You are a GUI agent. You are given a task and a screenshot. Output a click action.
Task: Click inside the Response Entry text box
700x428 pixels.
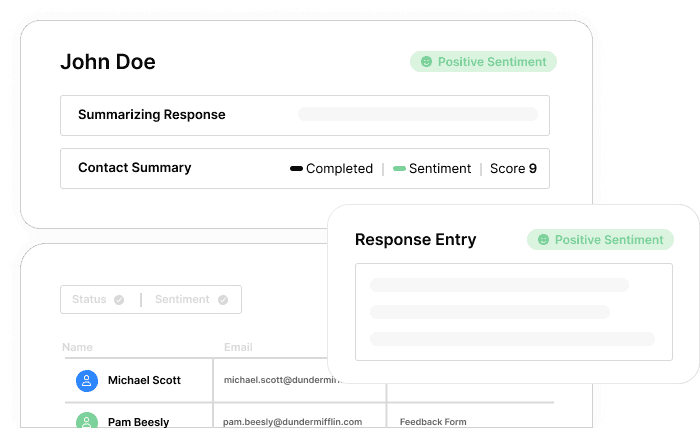coord(513,311)
